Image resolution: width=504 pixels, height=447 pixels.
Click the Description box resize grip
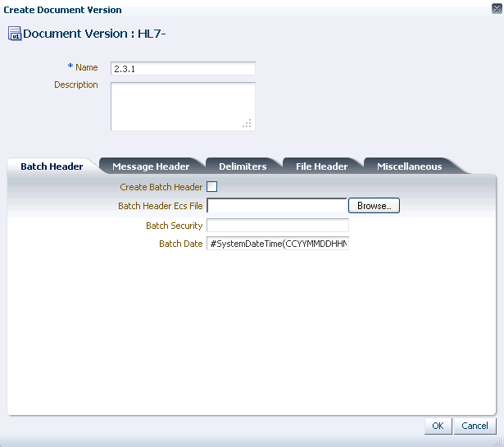pos(247,123)
